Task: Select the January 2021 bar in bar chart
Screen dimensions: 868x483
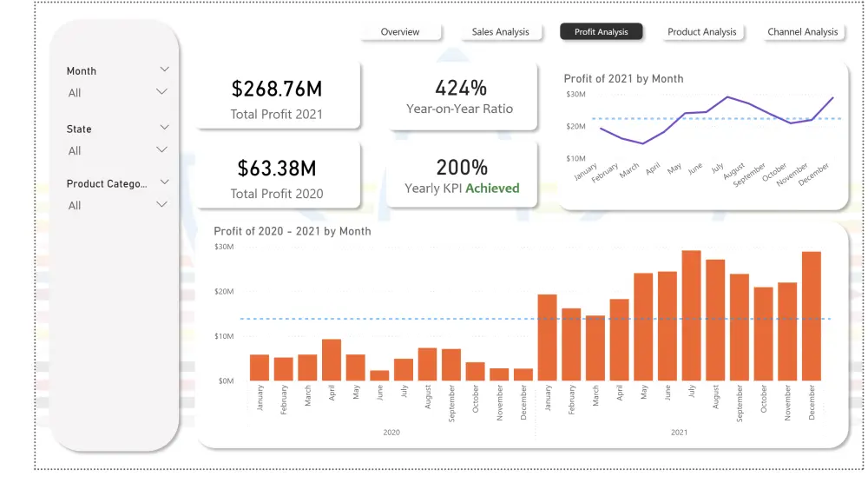Action: [548, 338]
